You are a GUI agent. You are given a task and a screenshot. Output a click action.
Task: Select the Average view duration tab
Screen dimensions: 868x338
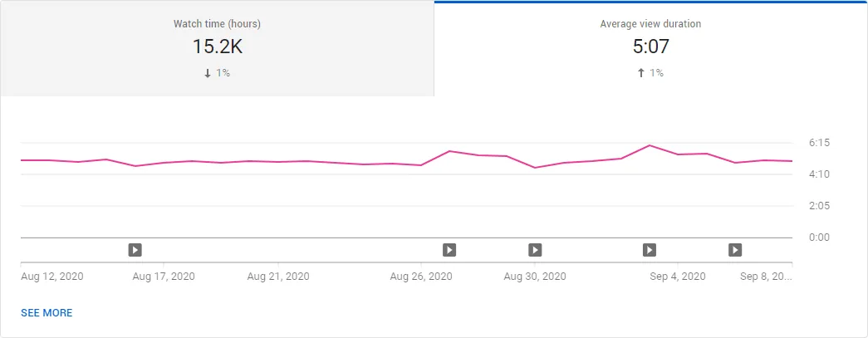(x=651, y=49)
